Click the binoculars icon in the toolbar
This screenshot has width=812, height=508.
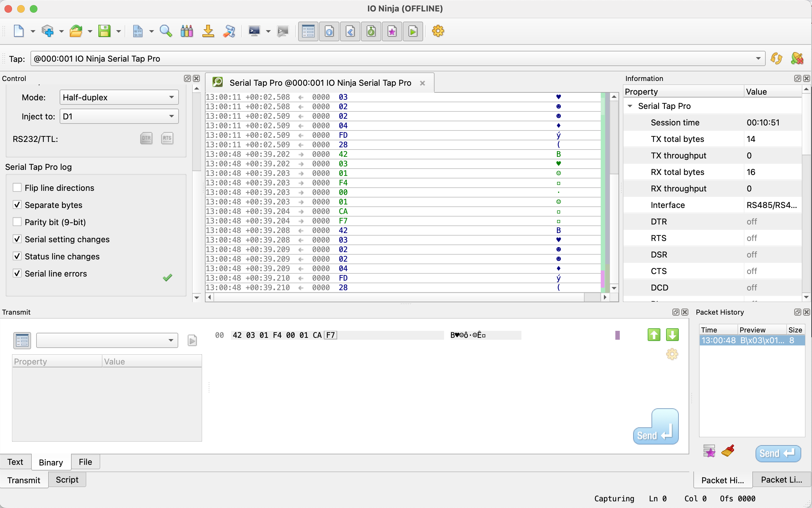pos(187,31)
